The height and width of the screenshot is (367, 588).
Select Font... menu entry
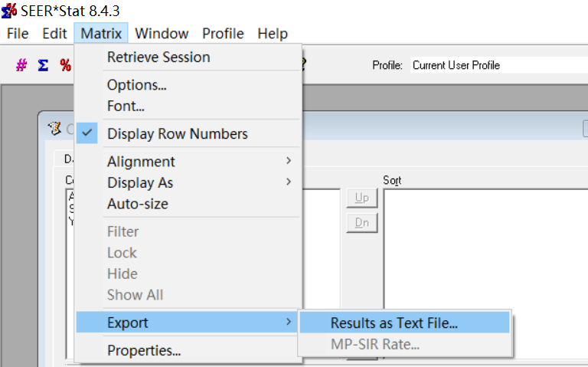tap(188, 106)
